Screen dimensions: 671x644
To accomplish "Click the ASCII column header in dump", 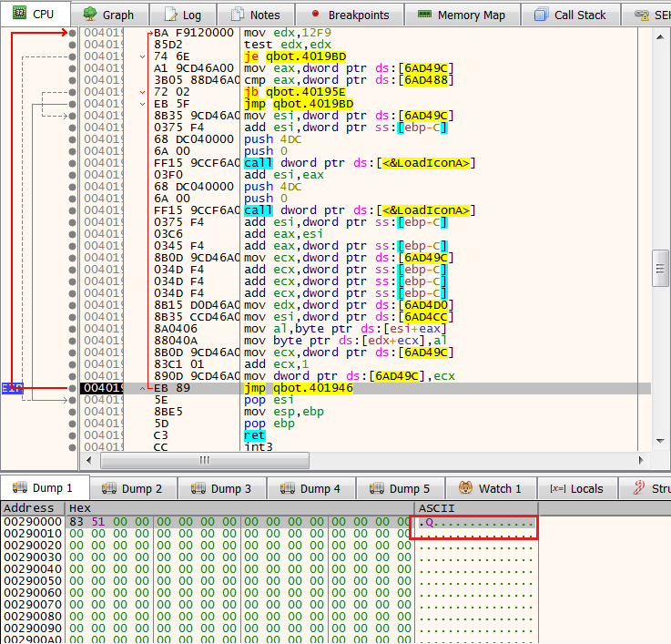I will tap(476, 508).
